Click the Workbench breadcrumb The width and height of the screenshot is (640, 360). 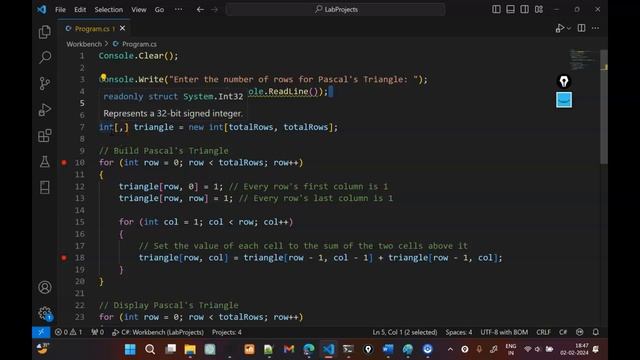84,44
